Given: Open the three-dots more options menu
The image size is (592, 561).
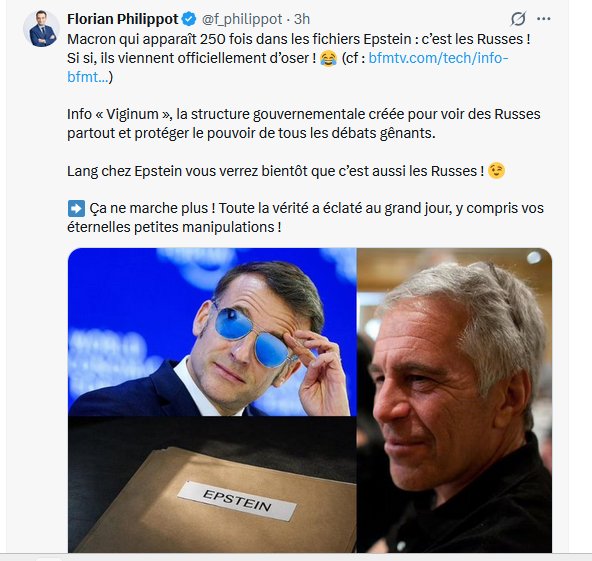Looking at the screenshot, I should (x=543, y=18).
